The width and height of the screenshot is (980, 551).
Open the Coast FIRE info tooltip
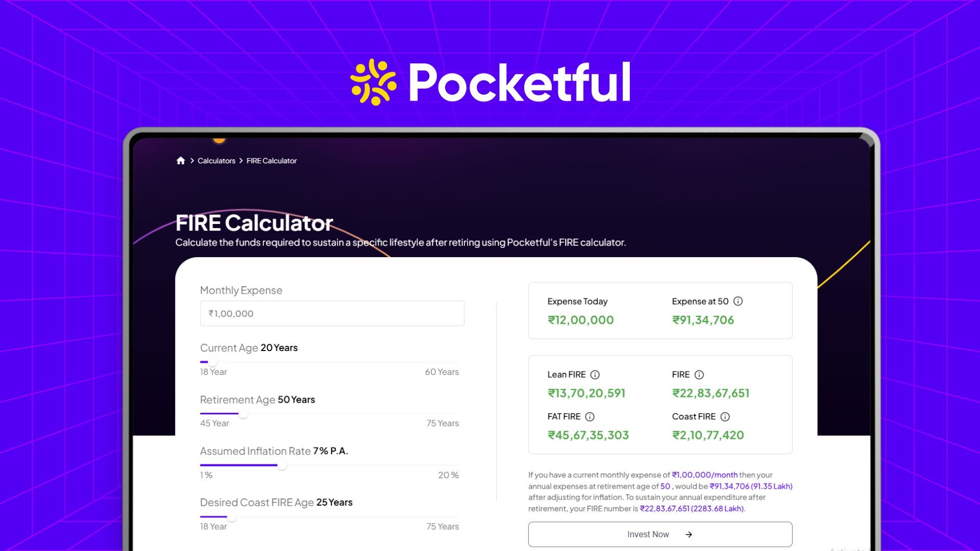(725, 416)
